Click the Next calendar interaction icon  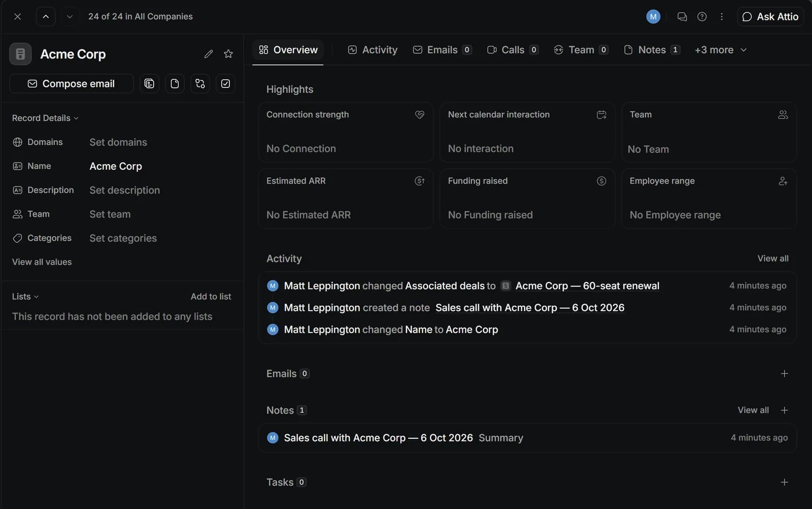tap(601, 115)
